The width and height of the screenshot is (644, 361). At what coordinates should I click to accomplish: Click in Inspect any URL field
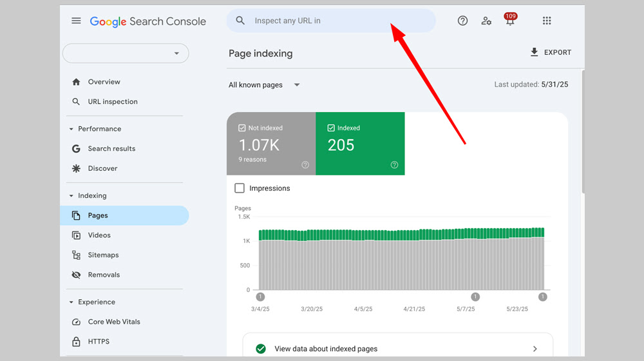(331, 21)
